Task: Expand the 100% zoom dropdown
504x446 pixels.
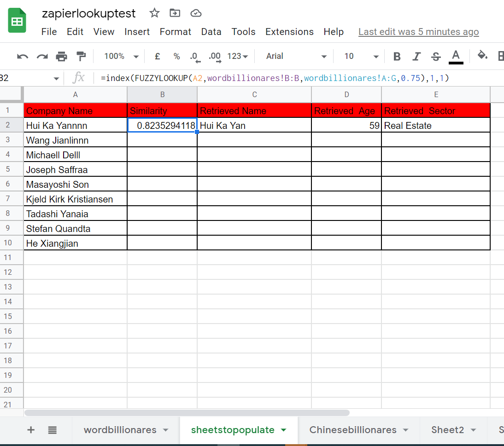Action: pos(120,56)
